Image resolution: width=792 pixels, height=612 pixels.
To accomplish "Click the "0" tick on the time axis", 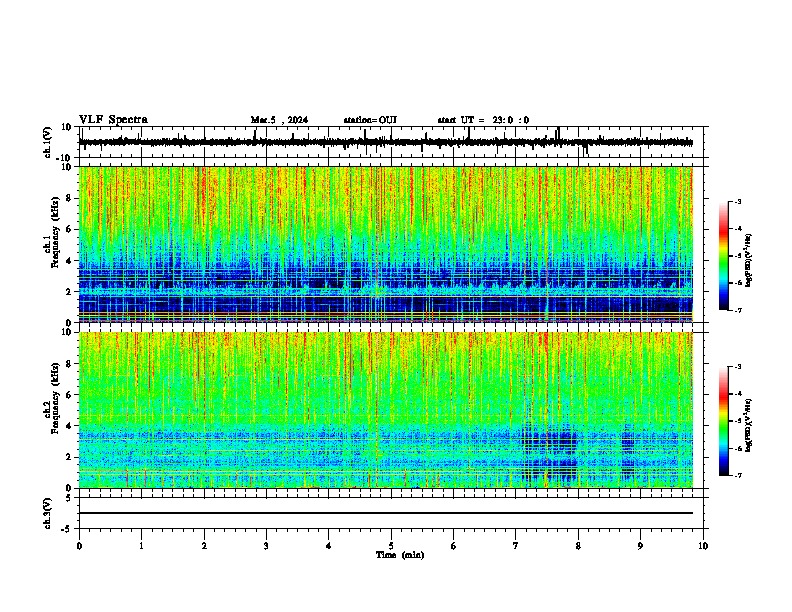I will pos(79,546).
